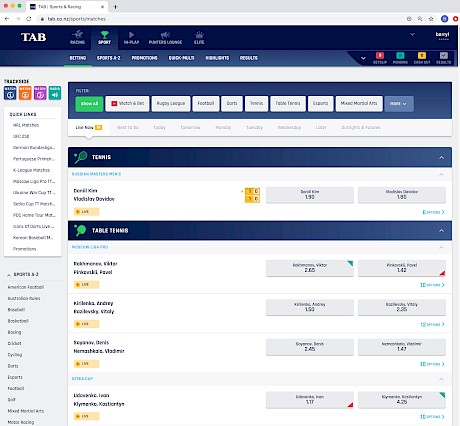The image size is (460, 426).
Task: Open the Results tab in navigation
Action: point(249,58)
